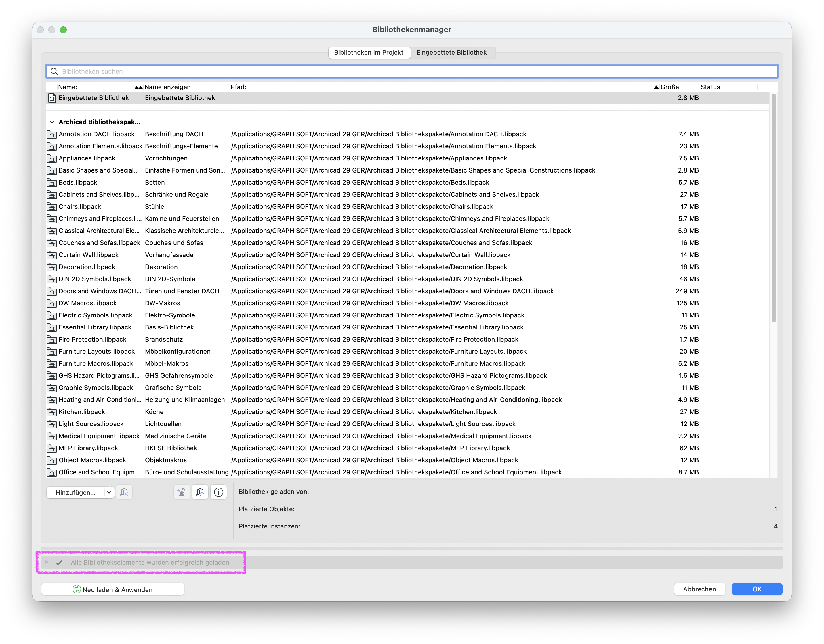
Task: Click display name Kamine und Feuerstellen
Action: [x=182, y=219]
